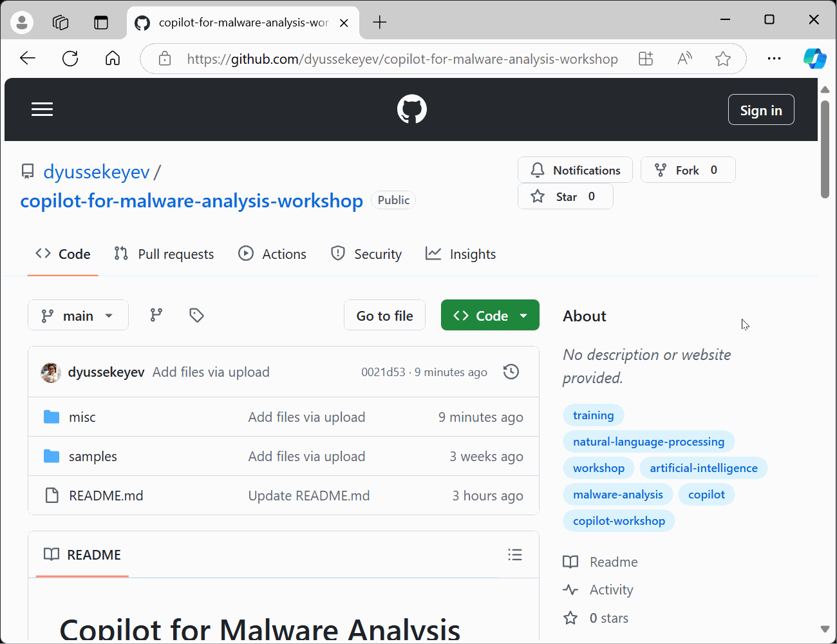Open the README.md file
The image size is (837, 644).
[106, 496]
